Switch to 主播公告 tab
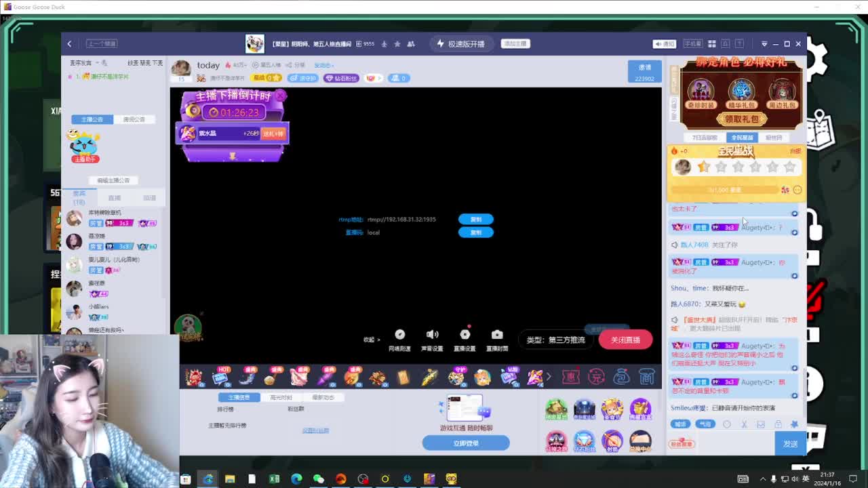 click(x=92, y=119)
